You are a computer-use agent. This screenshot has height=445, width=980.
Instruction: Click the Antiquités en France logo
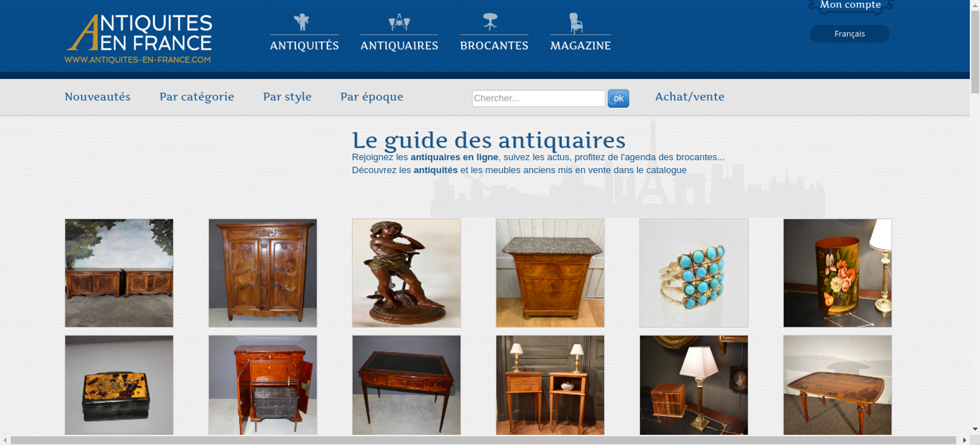139,39
